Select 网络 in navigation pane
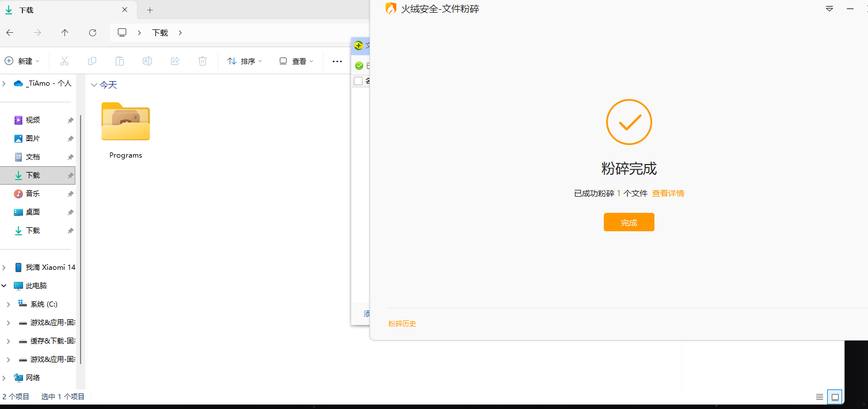Screen dimensions: 868x409 33,378
